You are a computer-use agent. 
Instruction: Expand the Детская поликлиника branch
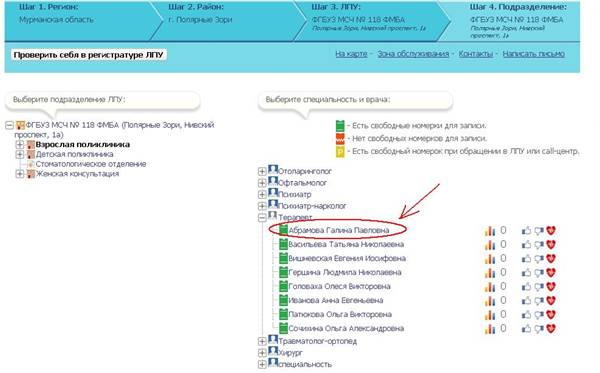click(x=20, y=155)
